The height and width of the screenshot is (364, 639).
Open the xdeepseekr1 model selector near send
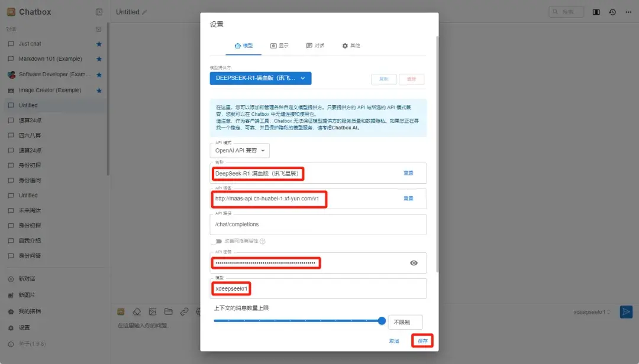pos(592,312)
